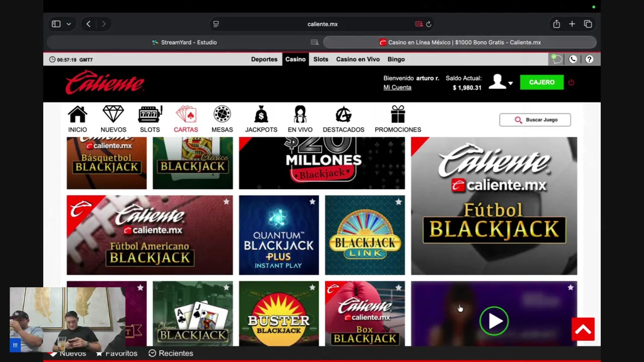Switch to Bingo section

396,59
